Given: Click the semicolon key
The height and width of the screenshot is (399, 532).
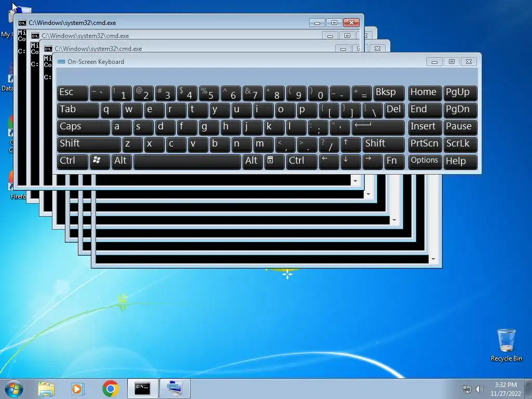Looking at the screenshot, I should (x=318, y=127).
